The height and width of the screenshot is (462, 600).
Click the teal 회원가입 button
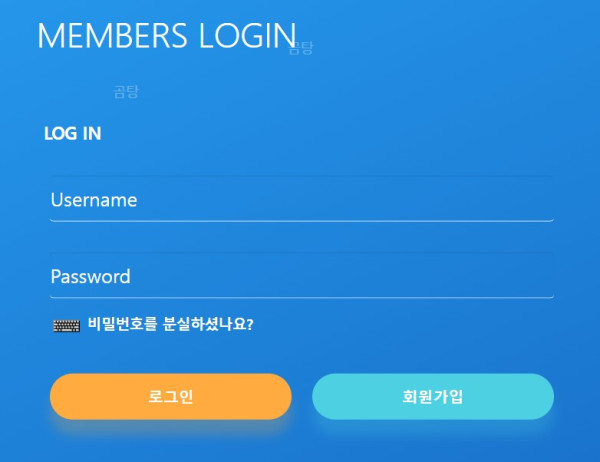pyautogui.click(x=433, y=397)
